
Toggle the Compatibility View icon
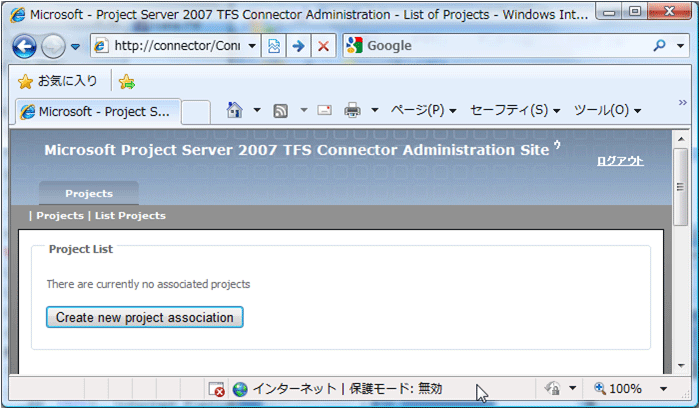pos(274,46)
